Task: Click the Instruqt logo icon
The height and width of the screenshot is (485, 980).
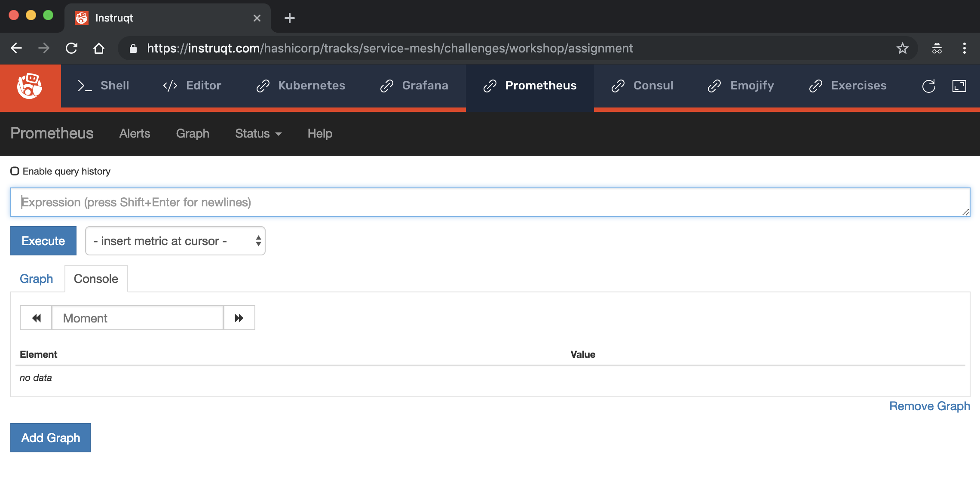Action: pyautogui.click(x=30, y=86)
